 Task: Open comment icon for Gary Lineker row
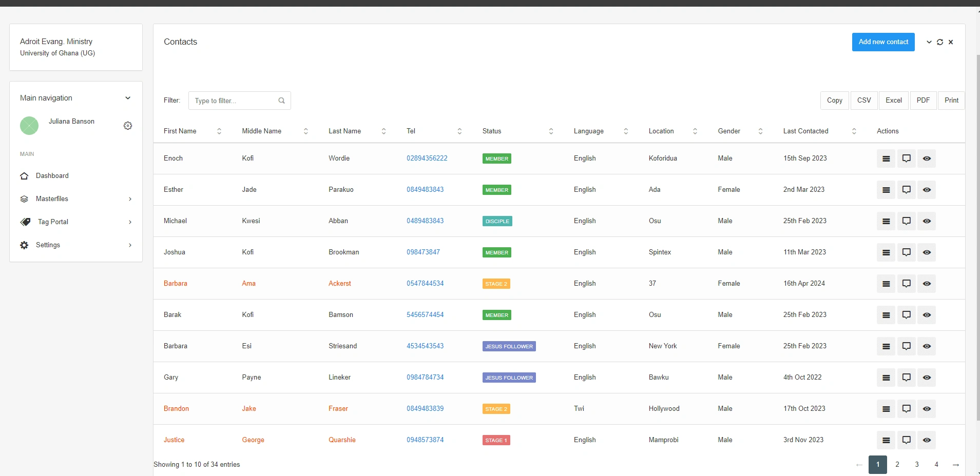(x=907, y=378)
